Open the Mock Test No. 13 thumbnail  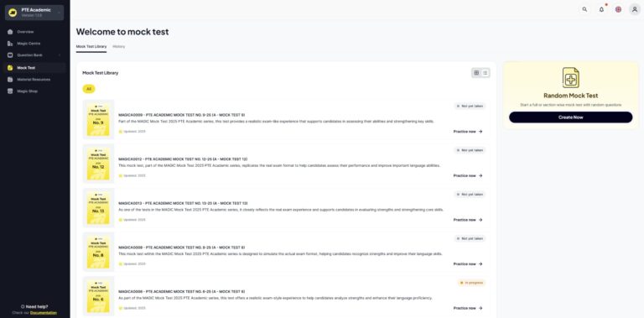99,208
